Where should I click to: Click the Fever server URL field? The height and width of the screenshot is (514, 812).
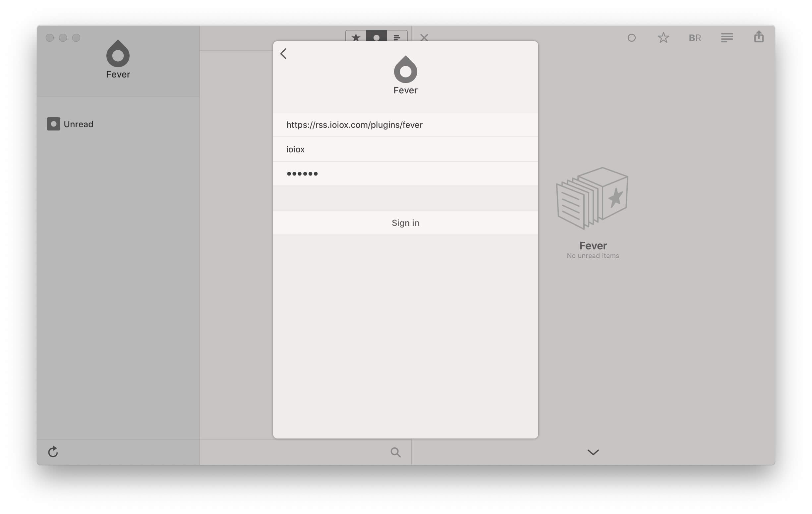click(x=405, y=125)
